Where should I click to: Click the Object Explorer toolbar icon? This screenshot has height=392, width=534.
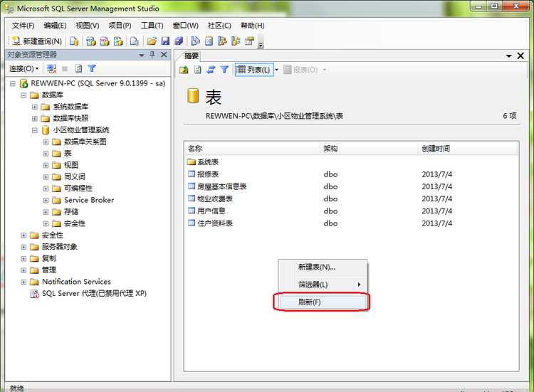(222, 41)
